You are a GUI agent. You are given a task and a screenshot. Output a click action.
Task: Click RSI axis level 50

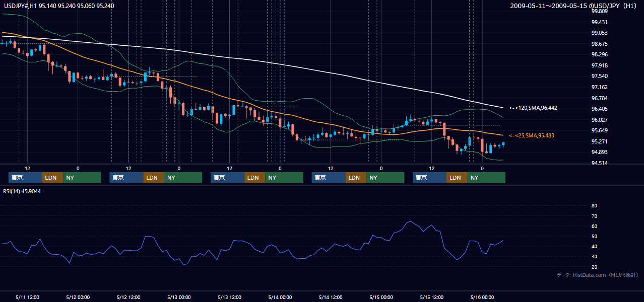pyautogui.click(x=594, y=236)
